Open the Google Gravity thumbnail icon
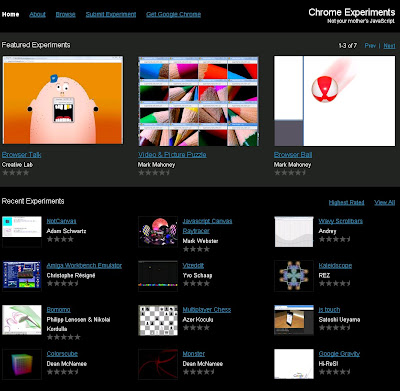Viewport: 400px width, 391px height. point(294,364)
